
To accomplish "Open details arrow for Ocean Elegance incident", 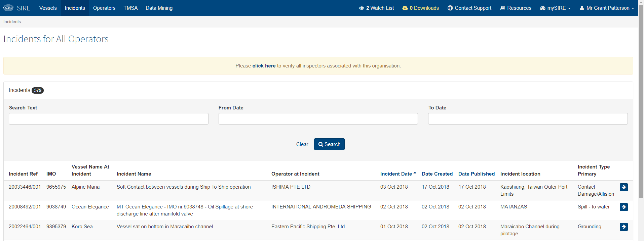I will click(623, 207).
